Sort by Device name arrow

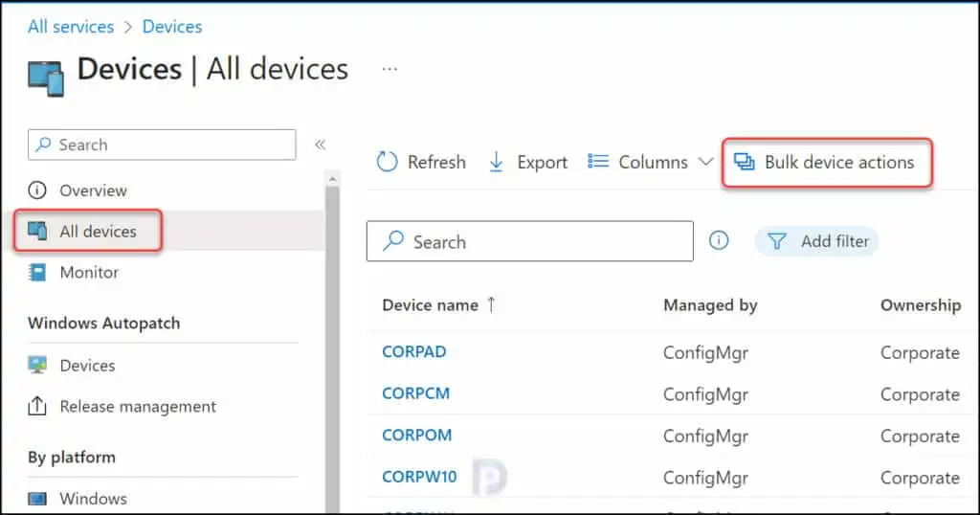coord(491,304)
